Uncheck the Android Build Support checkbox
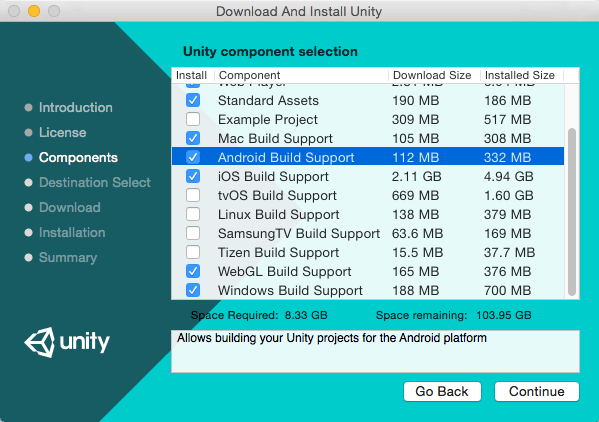599x422 pixels. pyautogui.click(x=193, y=157)
